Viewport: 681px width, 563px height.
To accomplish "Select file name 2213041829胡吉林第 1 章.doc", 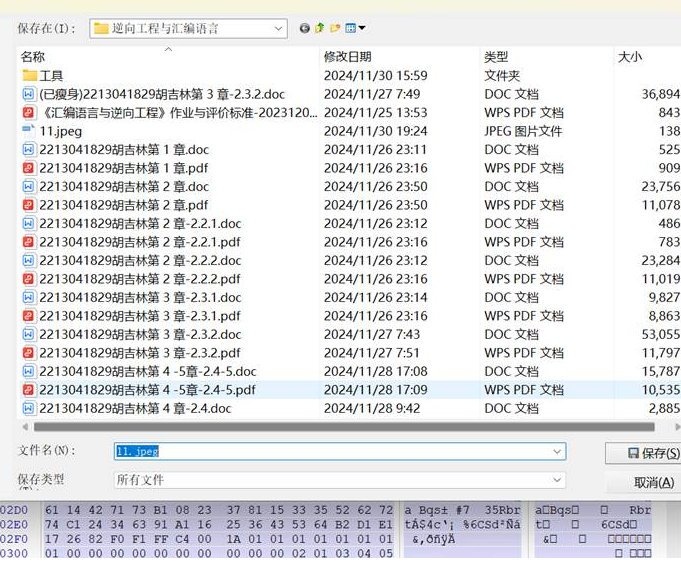I will click(124, 150).
